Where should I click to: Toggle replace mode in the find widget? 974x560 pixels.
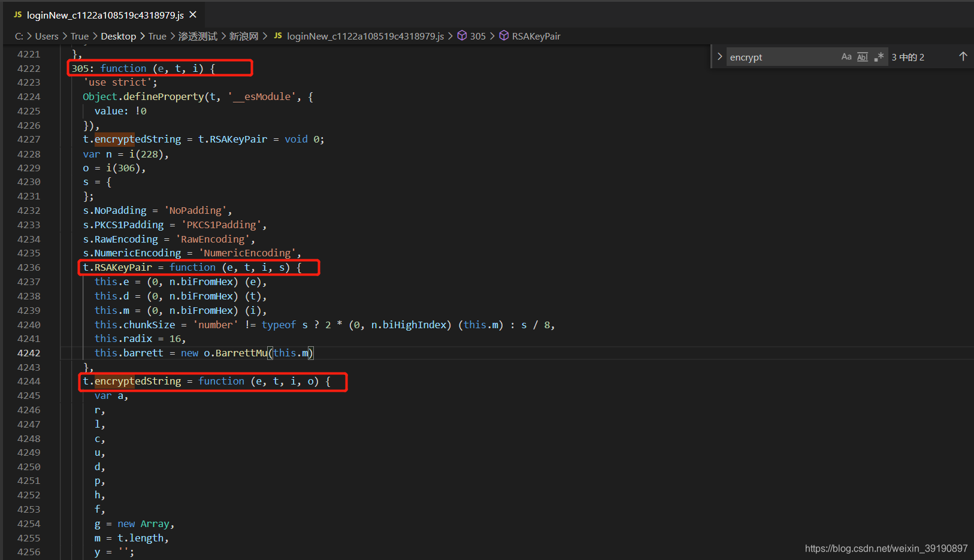click(x=719, y=57)
